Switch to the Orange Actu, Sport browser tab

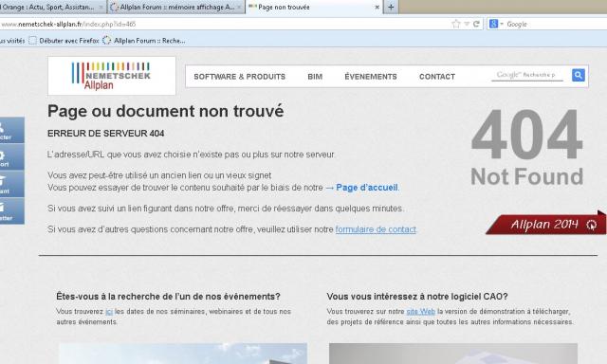[x=52, y=7]
